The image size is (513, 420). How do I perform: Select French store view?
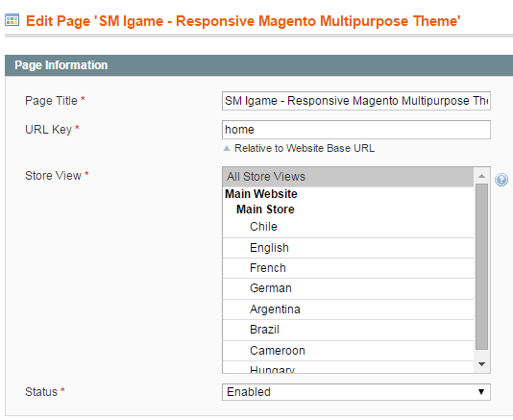348,268
